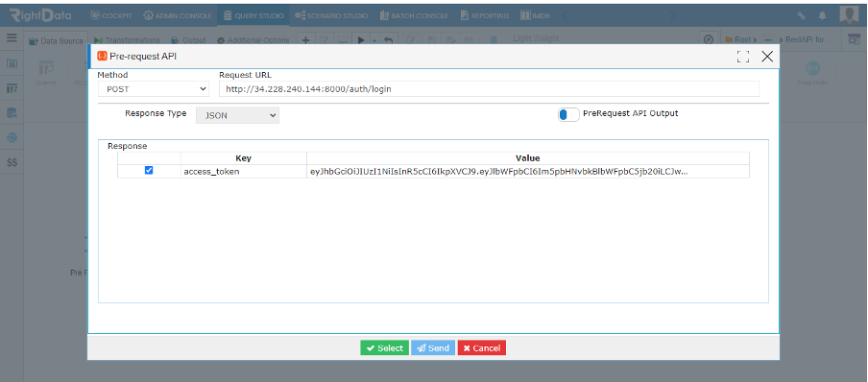Click the Value column header
The width and height of the screenshot is (868, 382).
click(528, 157)
